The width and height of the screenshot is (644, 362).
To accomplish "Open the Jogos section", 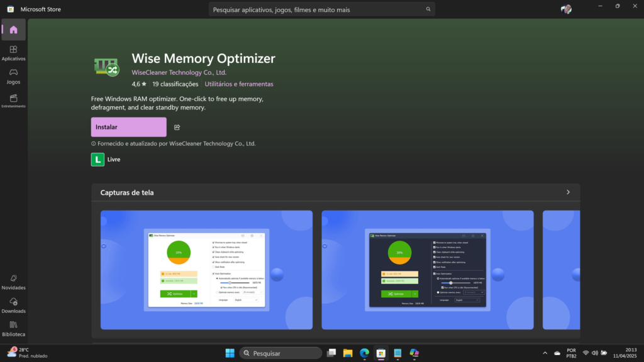I will (x=13, y=76).
